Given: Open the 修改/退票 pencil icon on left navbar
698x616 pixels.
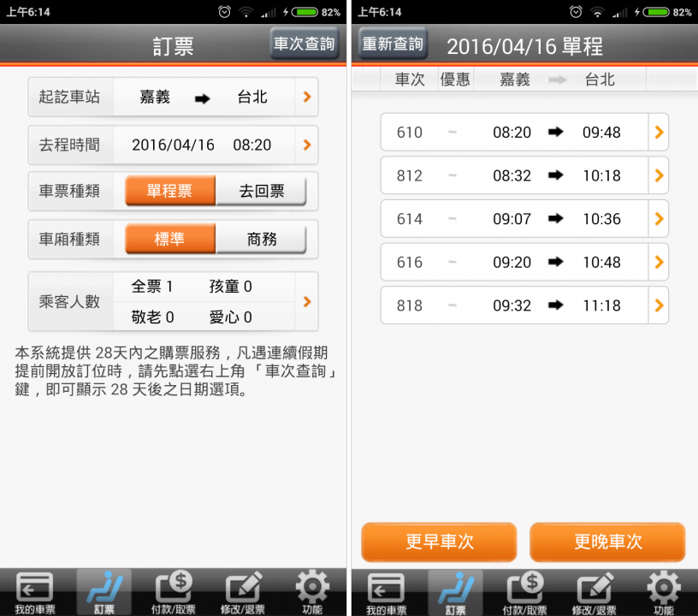Looking at the screenshot, I should [244, 590].
